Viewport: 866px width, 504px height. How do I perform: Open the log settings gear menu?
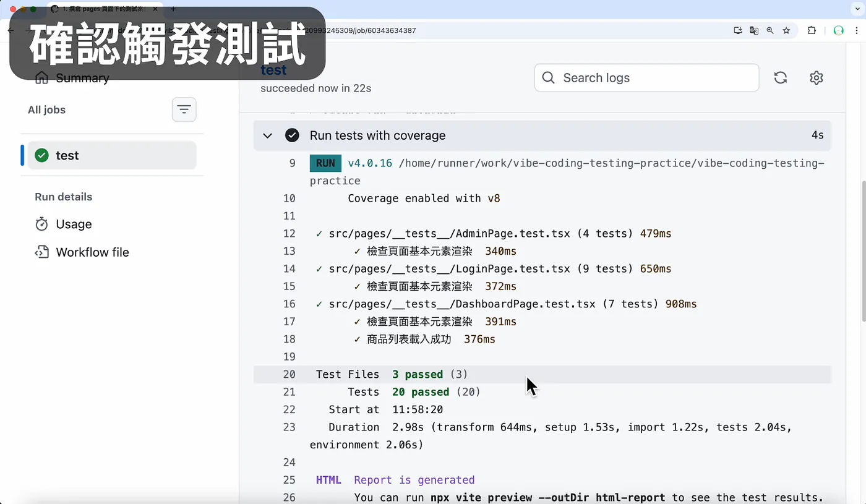pyautogui.click(x=817, y=78)
